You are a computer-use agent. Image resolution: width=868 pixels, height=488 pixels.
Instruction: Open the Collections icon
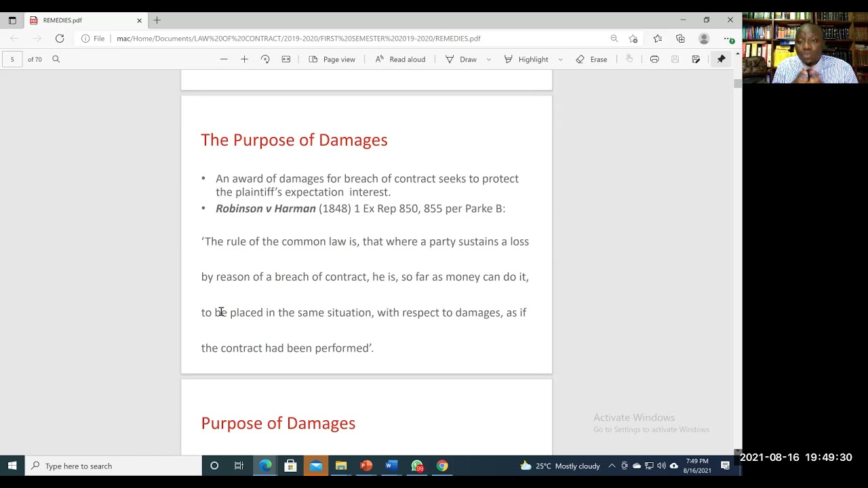pos(680,39)
